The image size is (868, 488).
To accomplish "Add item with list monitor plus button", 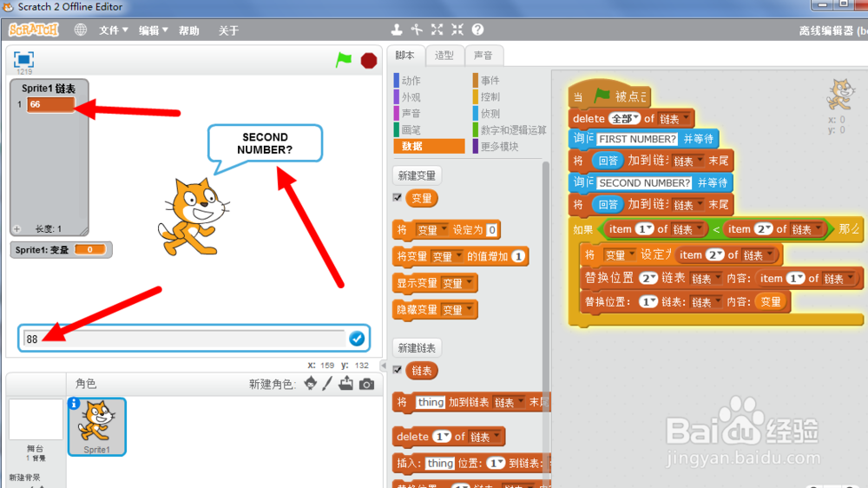I will tap(16, 228).
